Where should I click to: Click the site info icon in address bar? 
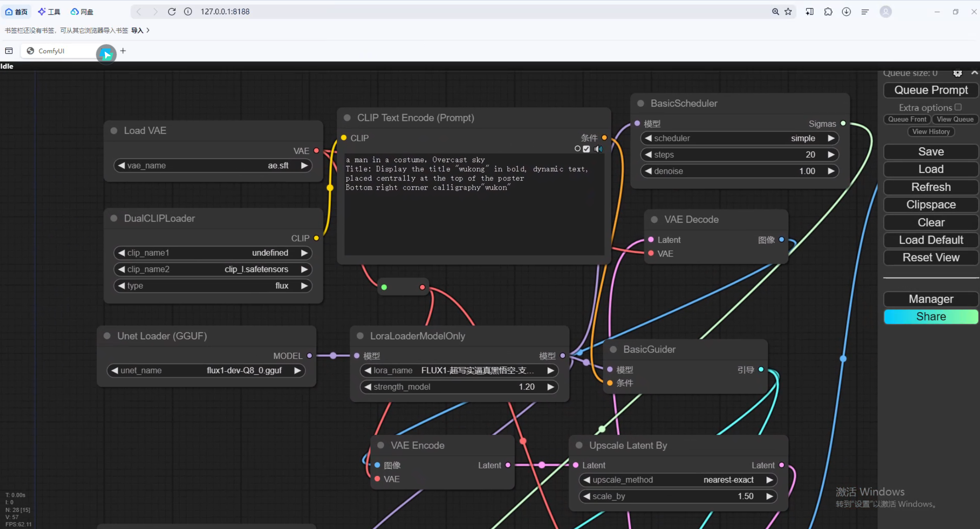pos(188,11)
